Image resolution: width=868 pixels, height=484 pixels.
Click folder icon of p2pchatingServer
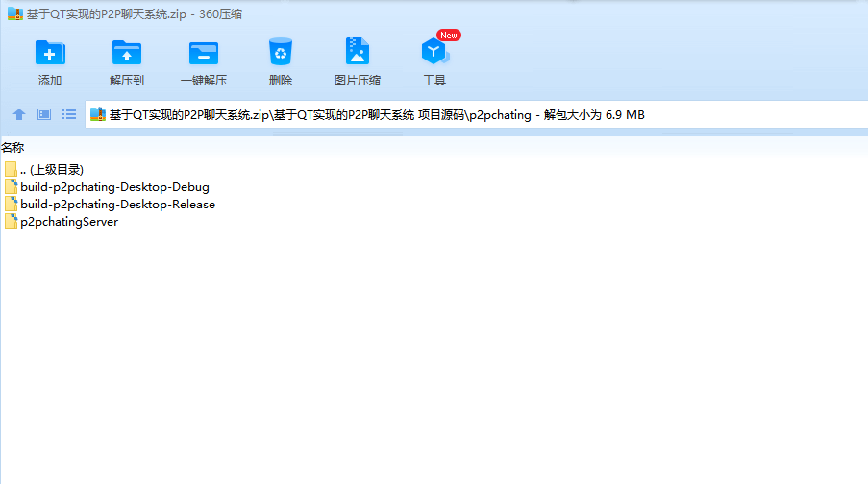click(x=12, y=221)
